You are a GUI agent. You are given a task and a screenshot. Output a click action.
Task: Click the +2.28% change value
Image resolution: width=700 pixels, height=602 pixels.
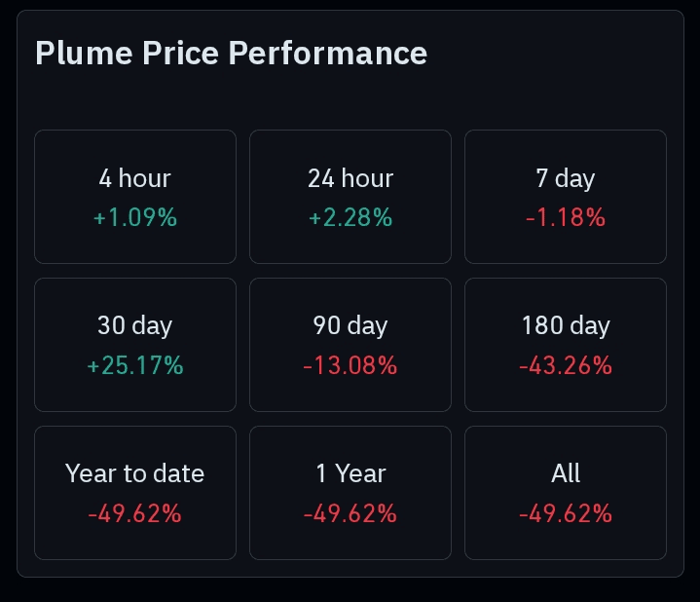pos(350,217)
